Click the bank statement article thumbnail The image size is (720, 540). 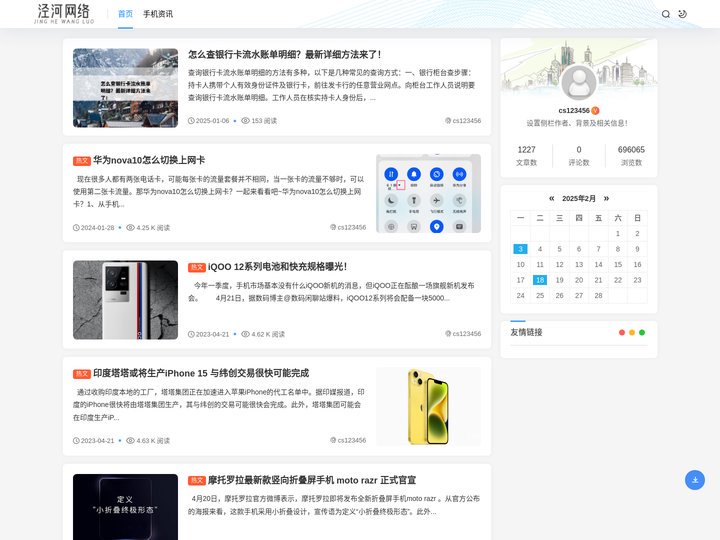(125, 88)
